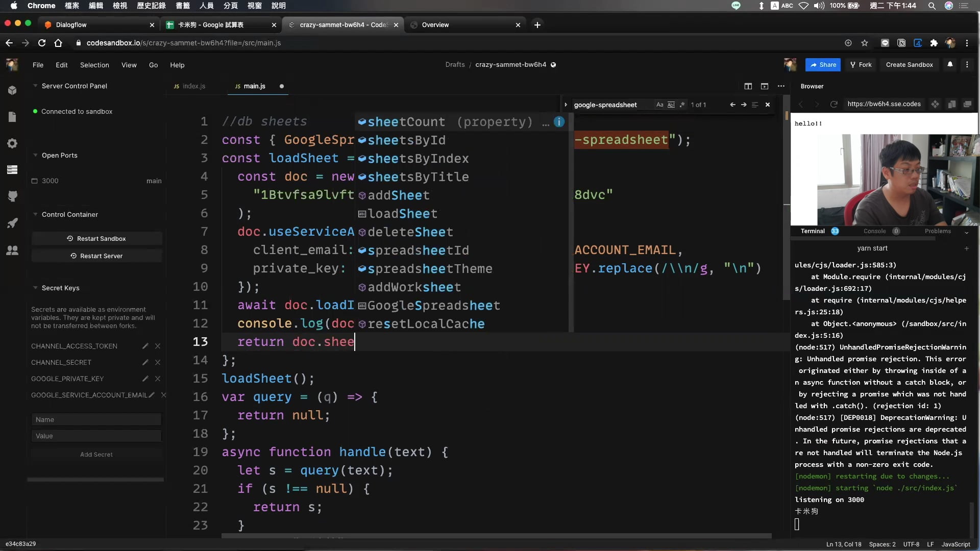Toggle regular expression search option
980x551 pixels.
coord(682,105)
